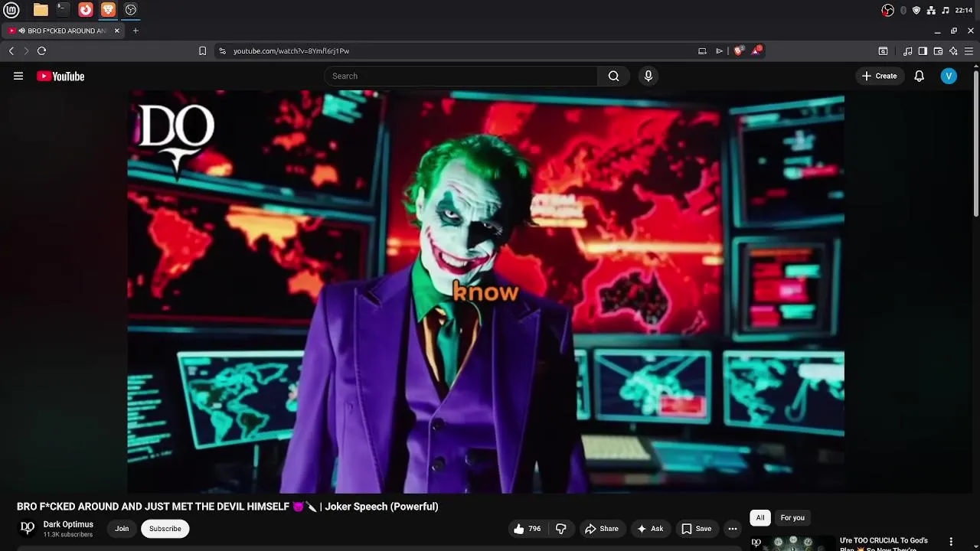Click the cast to device icon in address bar
This screenshot has width=980, height=551.
coord(702,51)
